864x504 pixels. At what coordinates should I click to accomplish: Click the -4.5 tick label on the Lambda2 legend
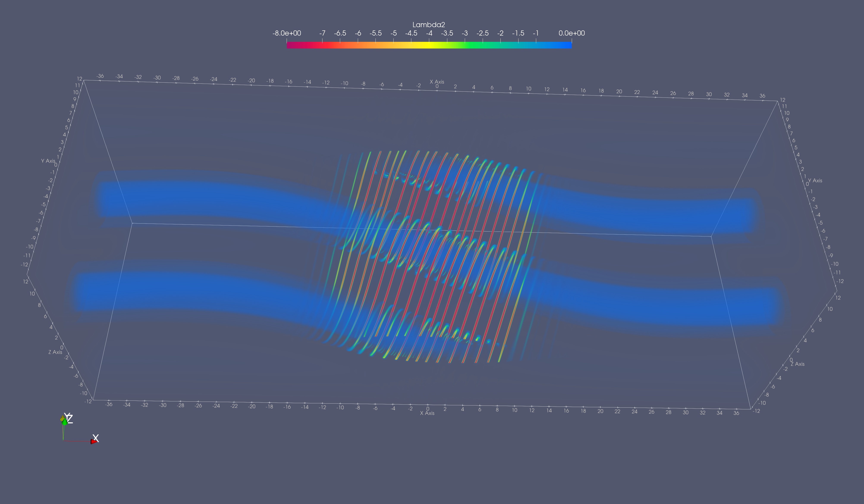[411, 33]
